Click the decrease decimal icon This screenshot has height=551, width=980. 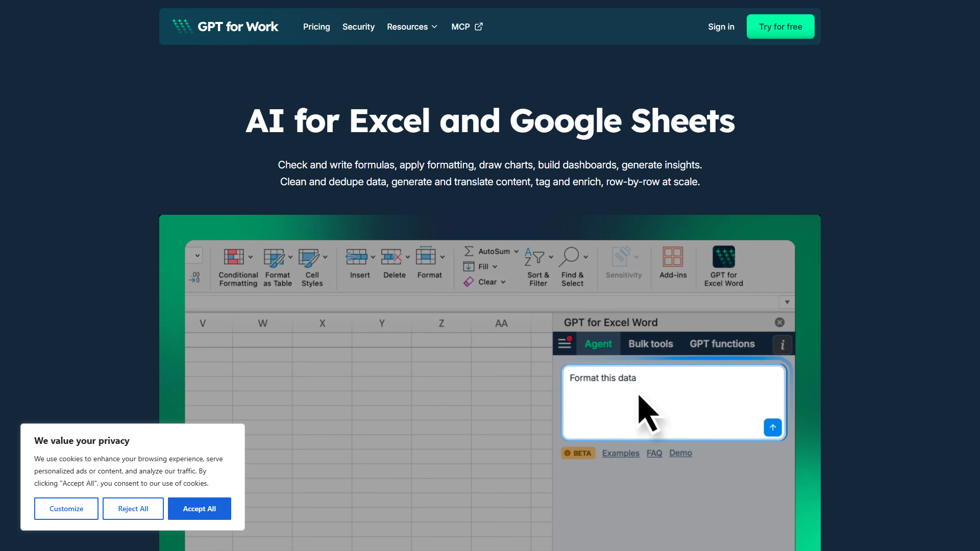(x=194, y=277)
